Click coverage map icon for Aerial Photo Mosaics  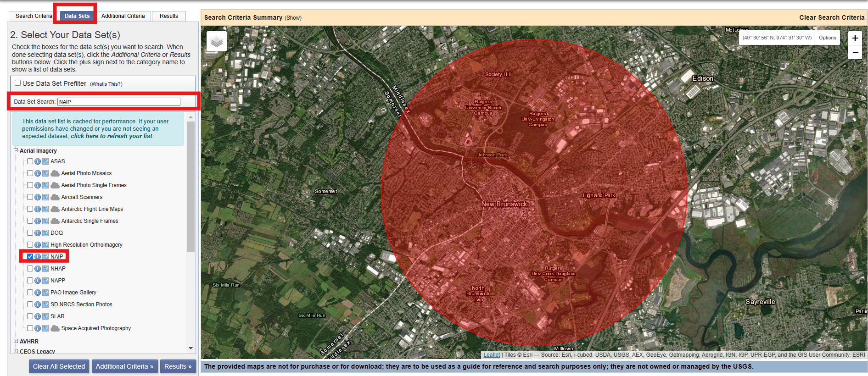click(x=45, y=173)
